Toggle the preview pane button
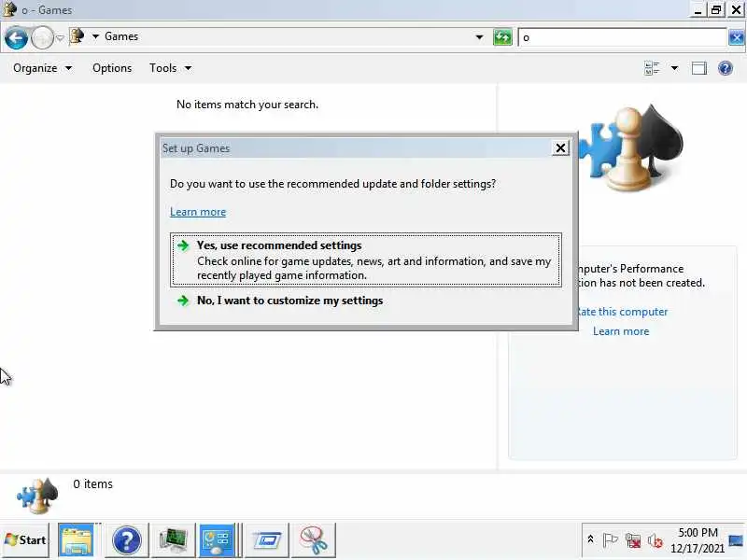The height and width of the screenshot is (560, 747). click(698, 68)
